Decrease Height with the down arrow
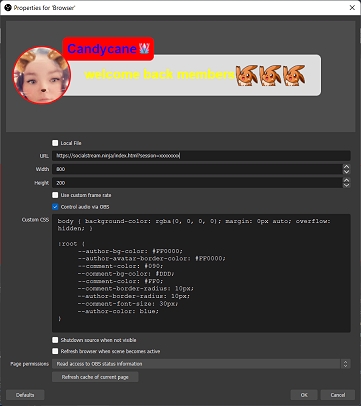Screen dimensions: 361x406 point(346,185)
